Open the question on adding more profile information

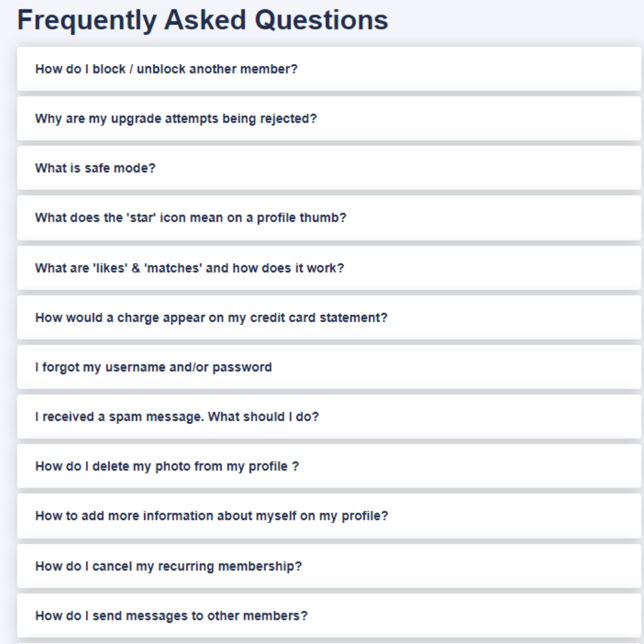pos(211,516)
